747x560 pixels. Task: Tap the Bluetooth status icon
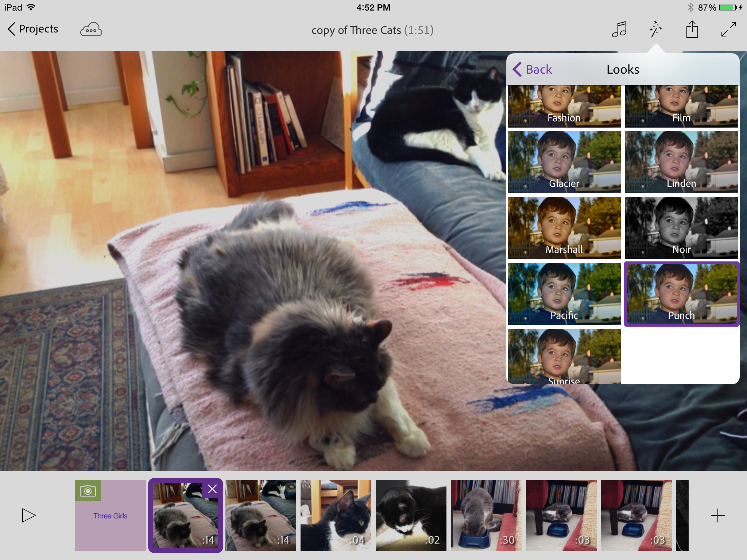pyautogui.click(x=690, y=7)
